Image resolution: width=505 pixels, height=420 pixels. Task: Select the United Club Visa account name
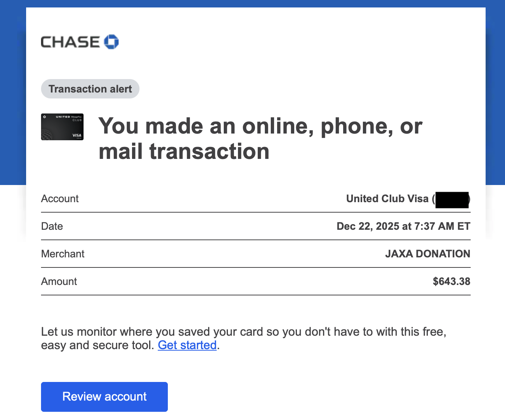pyautogui.click(x=387, y=199)
